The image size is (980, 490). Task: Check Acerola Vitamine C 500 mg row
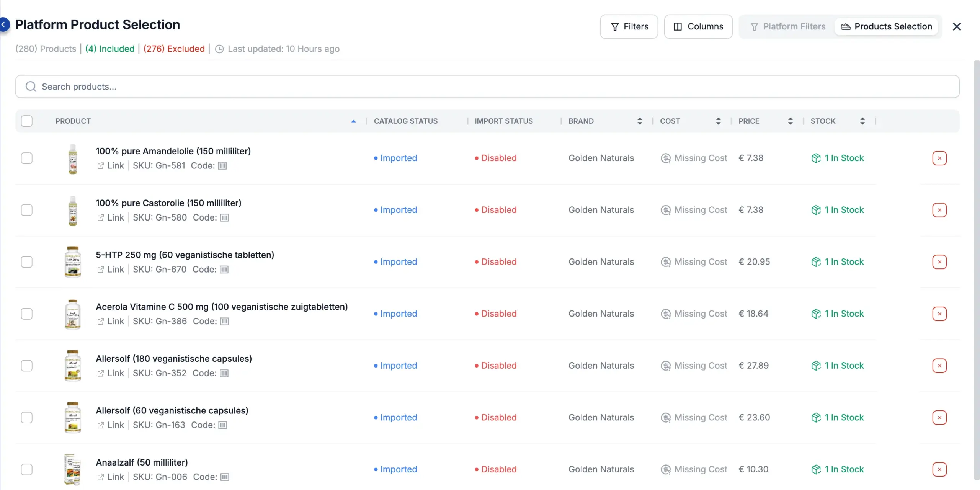[27, 314]
